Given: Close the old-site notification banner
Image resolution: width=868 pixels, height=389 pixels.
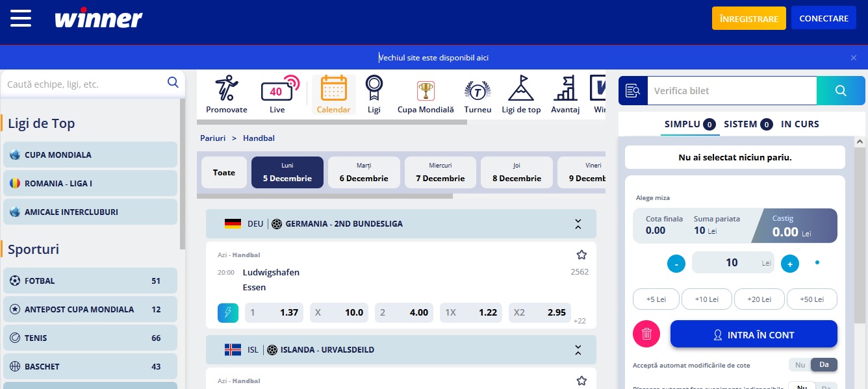Looking at the screenshot, I should [854, 58].
